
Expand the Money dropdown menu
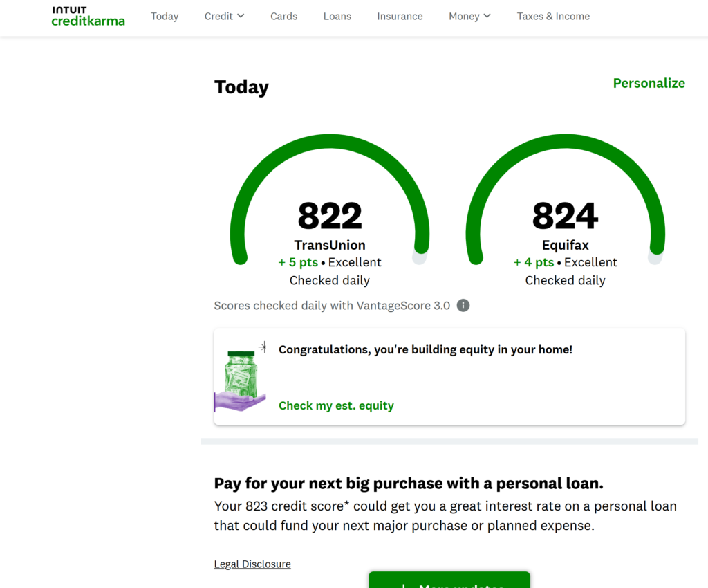[x=469, y=17]
